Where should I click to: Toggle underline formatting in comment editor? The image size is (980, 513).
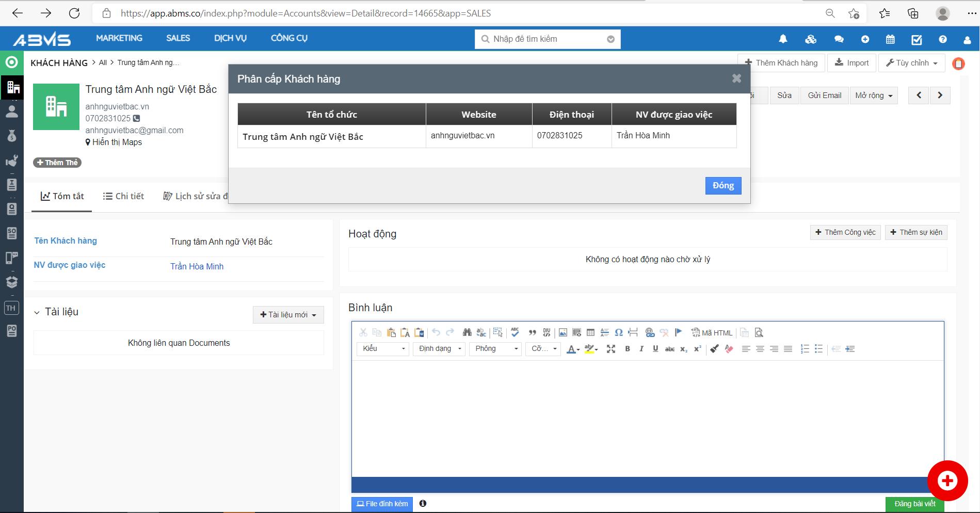655,349
